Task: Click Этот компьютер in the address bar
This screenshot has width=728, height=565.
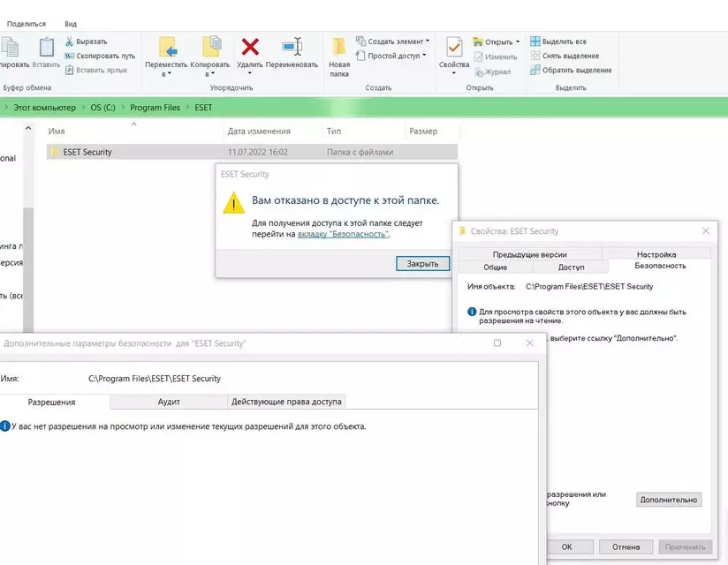Action: tap(44, 107)
